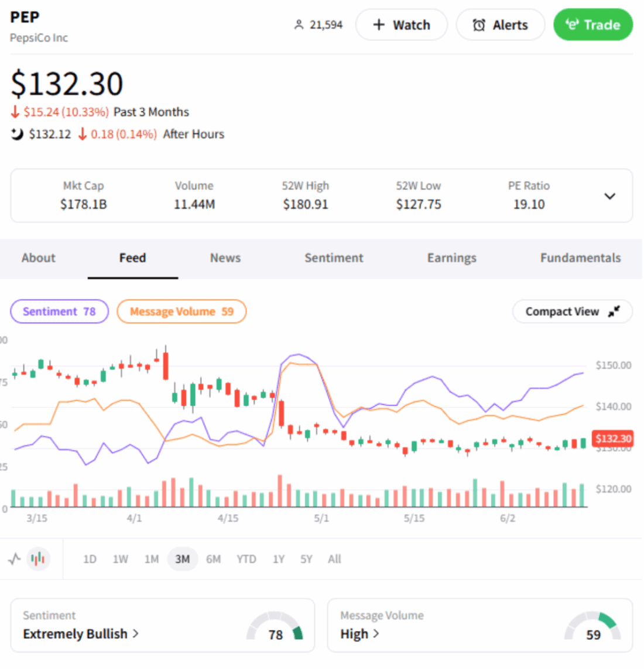Open the Earnings tab
This screenshot has height=669, width=644.
452,258
